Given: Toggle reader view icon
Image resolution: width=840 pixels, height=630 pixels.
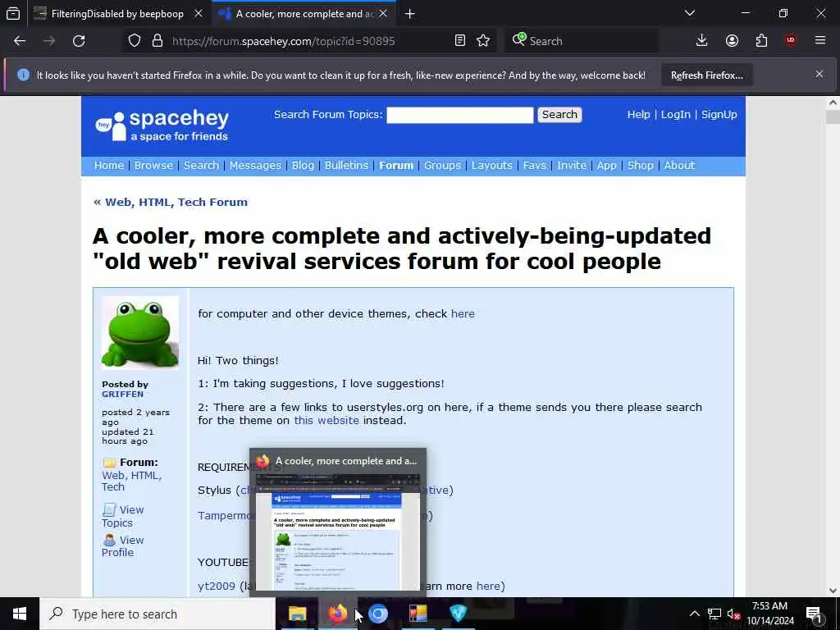Looking at the screenshot, I should pyautogui.click(x=459, y=41).
